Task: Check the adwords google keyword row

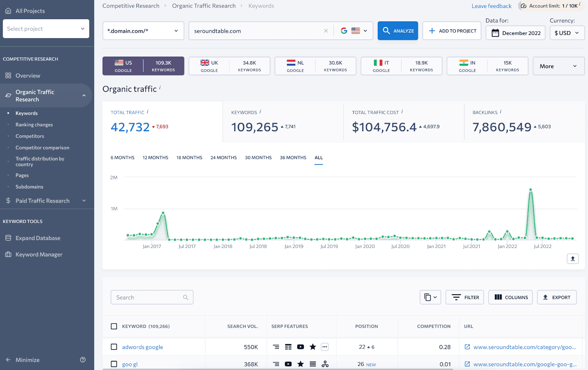Action: (x=114, y=346)
